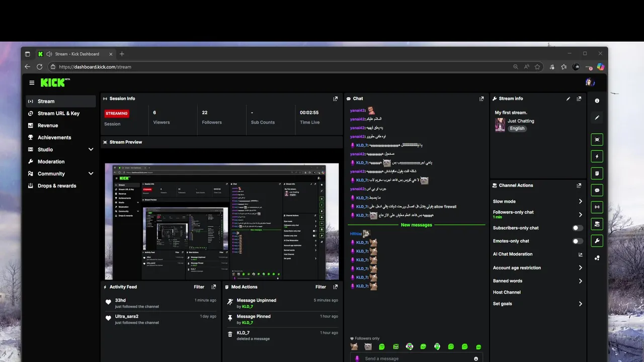Open Set goals chevron
The width and height of the screenshot is (644, 362).
[x=580, y=304]
